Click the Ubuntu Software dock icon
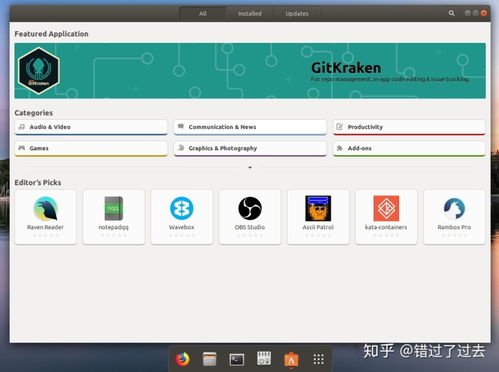499x372 pixels. pos(291,360)
